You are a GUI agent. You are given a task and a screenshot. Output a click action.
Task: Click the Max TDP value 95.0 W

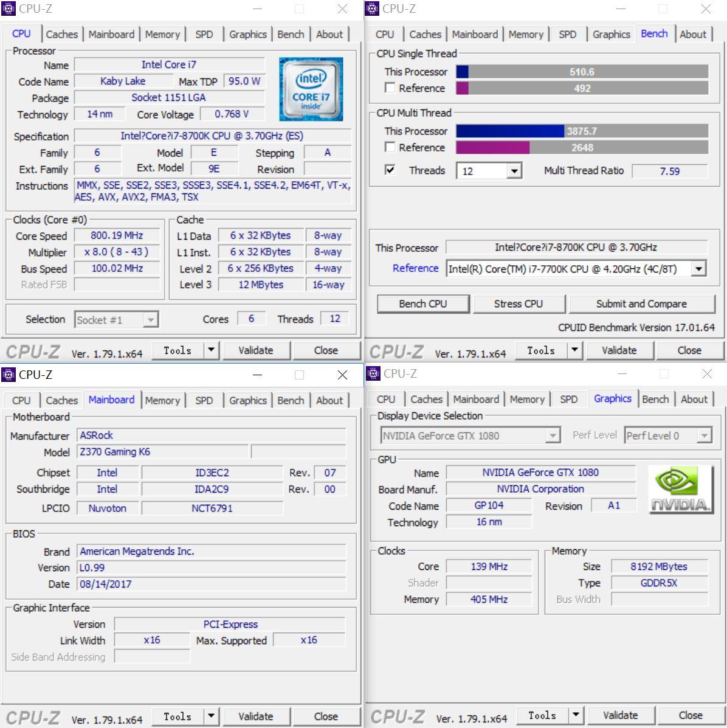[x=244, y=81]
